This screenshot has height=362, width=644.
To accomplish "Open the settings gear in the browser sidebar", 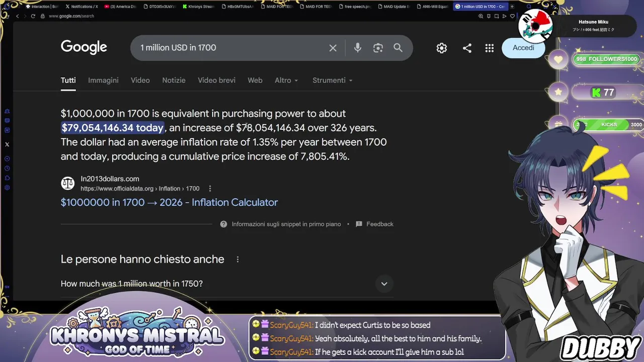I will pos(7,188).
